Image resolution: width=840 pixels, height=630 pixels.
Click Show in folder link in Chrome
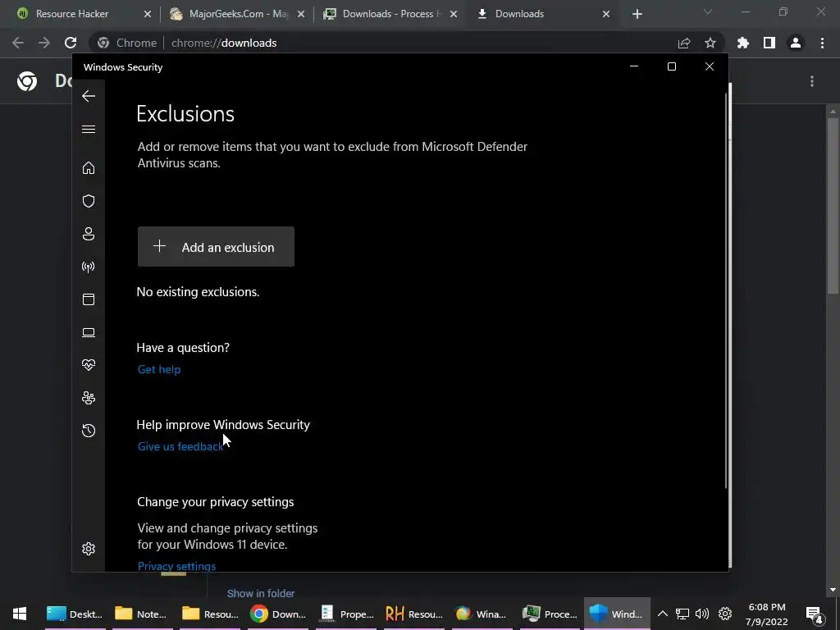[x=261, y=594]
